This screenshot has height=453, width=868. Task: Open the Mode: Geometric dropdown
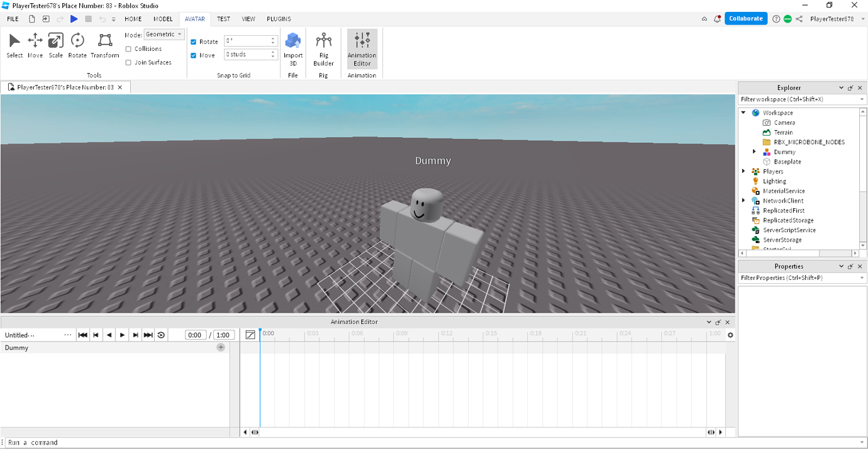tap(164, 35)
